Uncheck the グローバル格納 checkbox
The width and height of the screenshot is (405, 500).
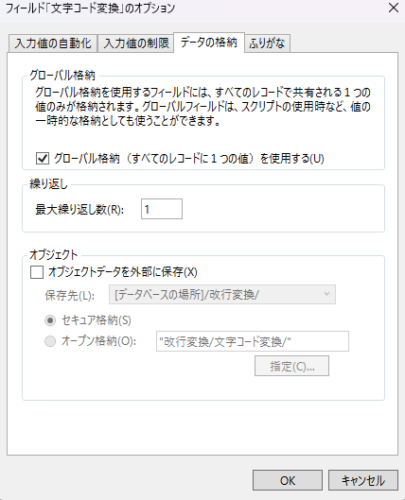(x=43, y=159)
